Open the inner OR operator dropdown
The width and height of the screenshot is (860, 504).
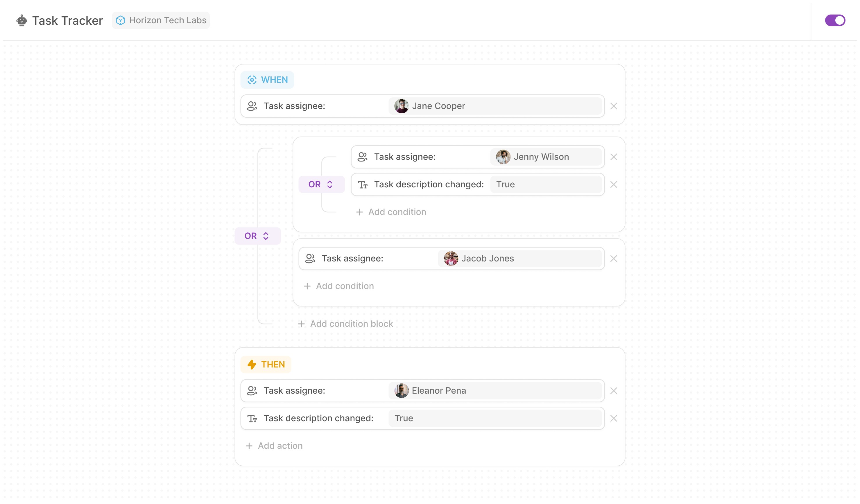click(321, 185)
